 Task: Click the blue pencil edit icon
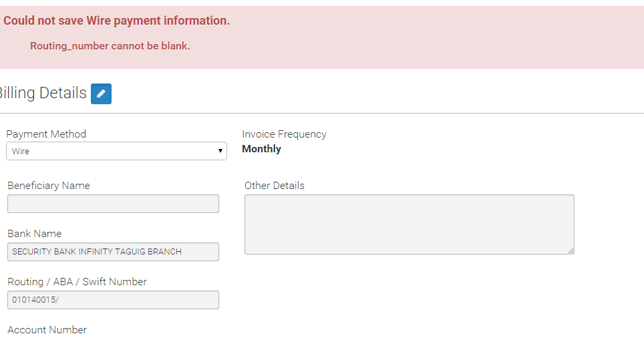[x=101, y=94]
